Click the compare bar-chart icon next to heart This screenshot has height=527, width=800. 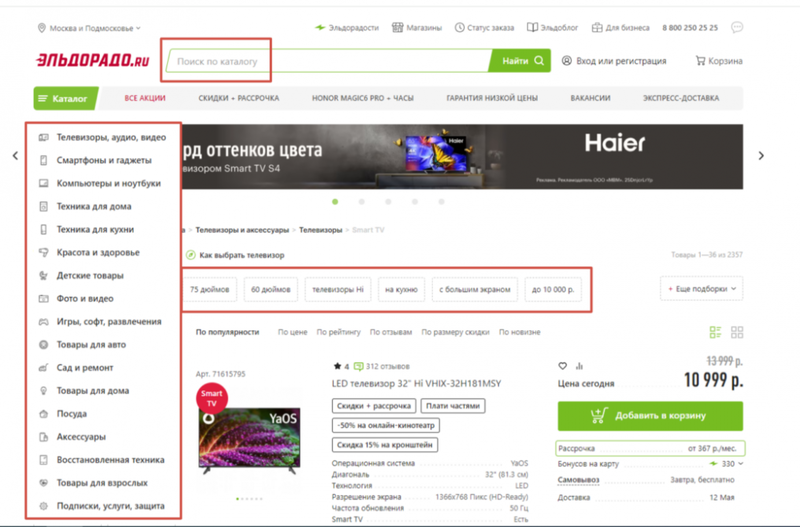(x=579, y=366)
